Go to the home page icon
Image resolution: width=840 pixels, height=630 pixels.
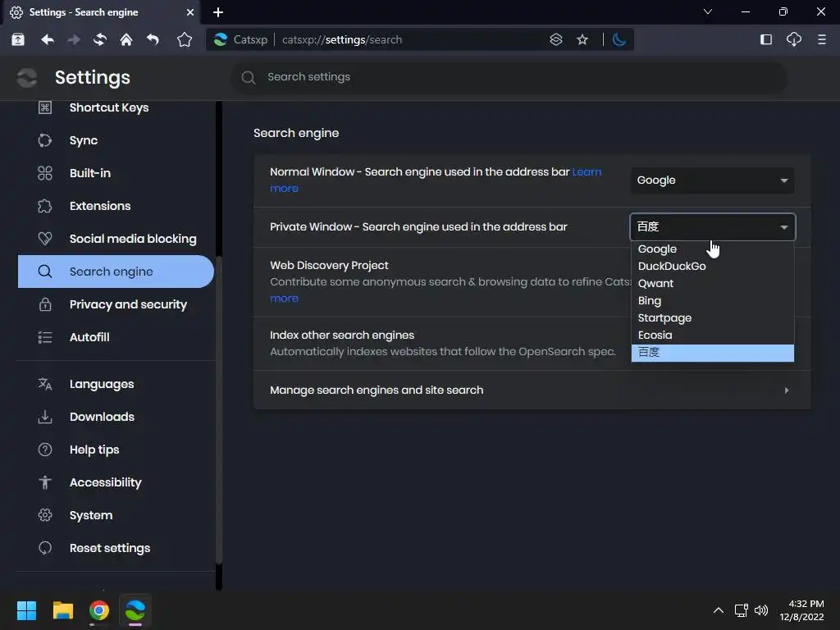[126, 39]
